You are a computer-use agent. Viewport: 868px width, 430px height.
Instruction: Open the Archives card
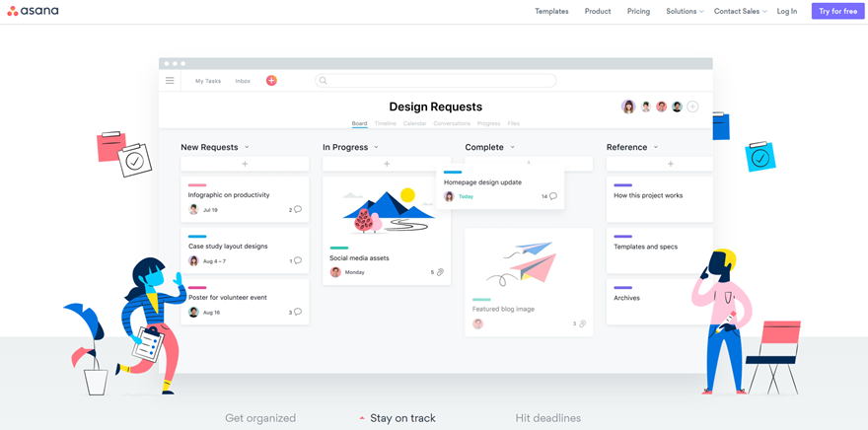point(659,302)
